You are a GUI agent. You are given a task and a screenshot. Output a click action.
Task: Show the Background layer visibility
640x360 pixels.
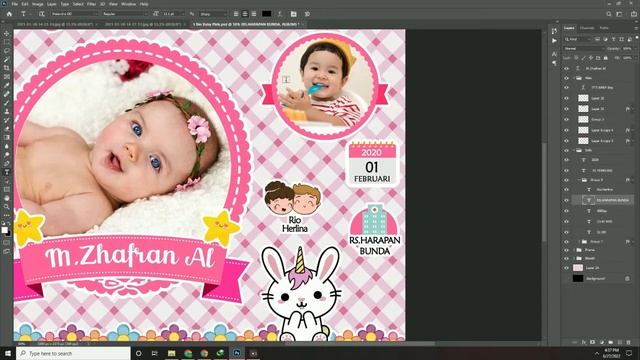(x=567, y=278)
